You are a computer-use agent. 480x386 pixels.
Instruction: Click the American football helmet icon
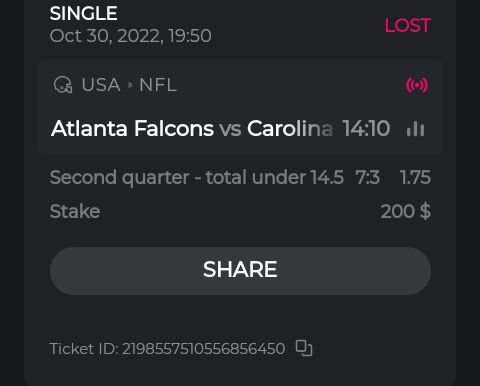[63, 85]
